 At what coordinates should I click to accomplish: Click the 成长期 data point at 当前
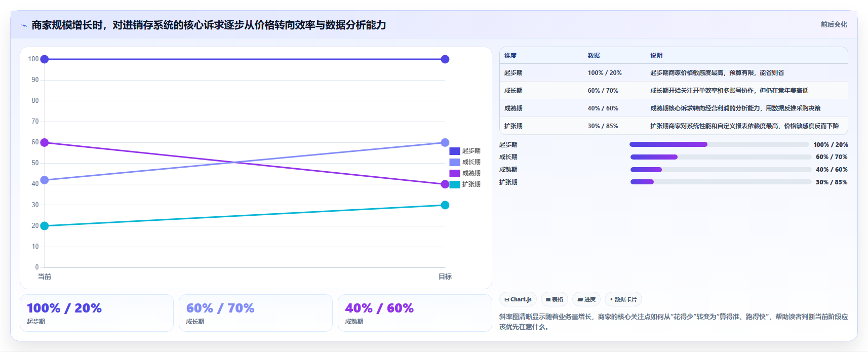[45, 180]
